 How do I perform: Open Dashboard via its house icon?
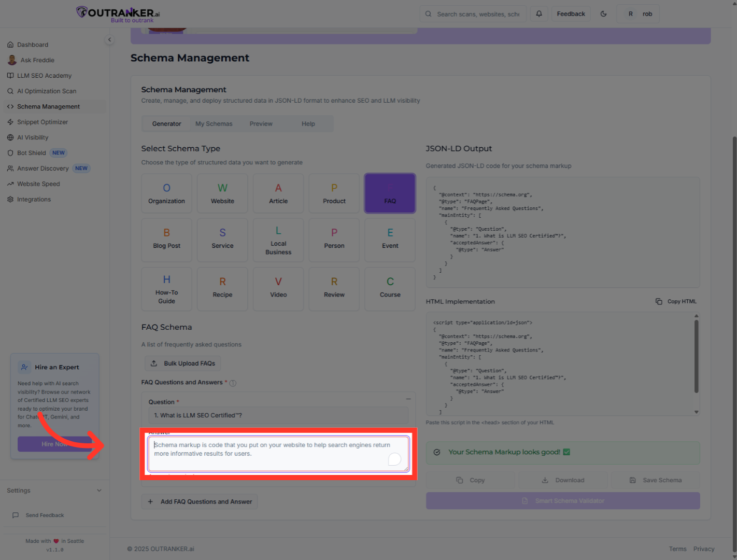pyautogui.click(x=10, y=45)
